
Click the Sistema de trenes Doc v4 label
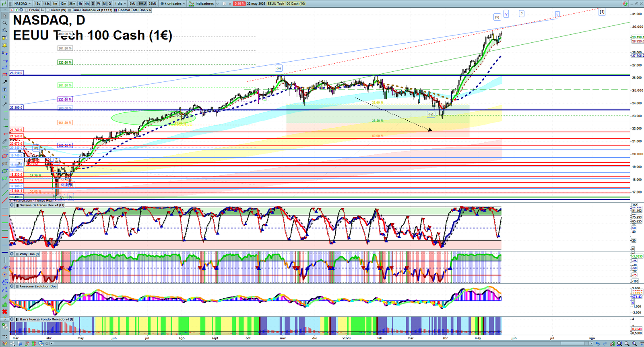coord(42,205)
